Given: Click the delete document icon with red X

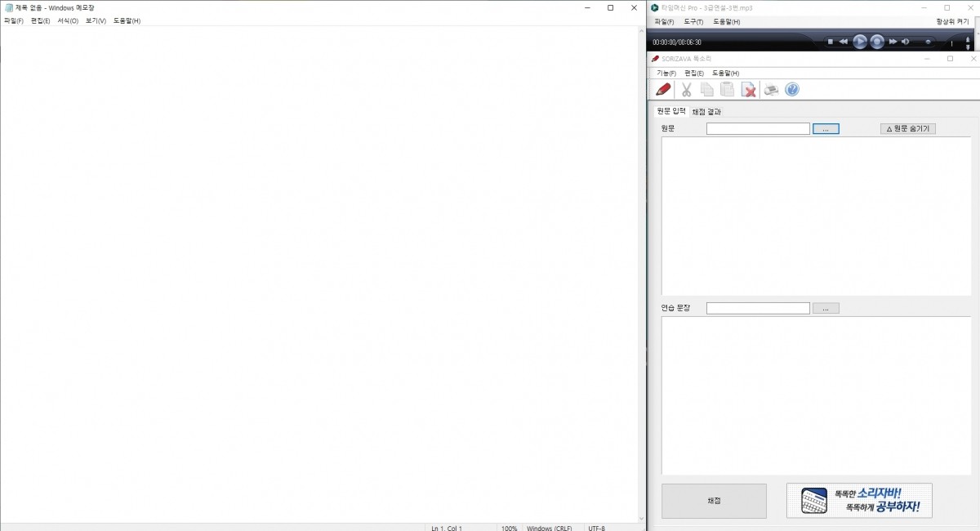Looking at the screenshot, I should [x=748, y=90].
